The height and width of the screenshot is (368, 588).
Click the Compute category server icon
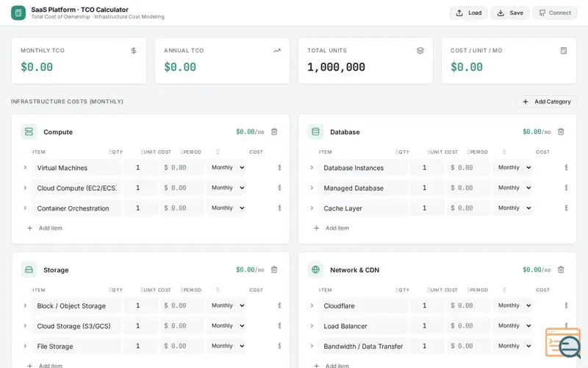29,132
